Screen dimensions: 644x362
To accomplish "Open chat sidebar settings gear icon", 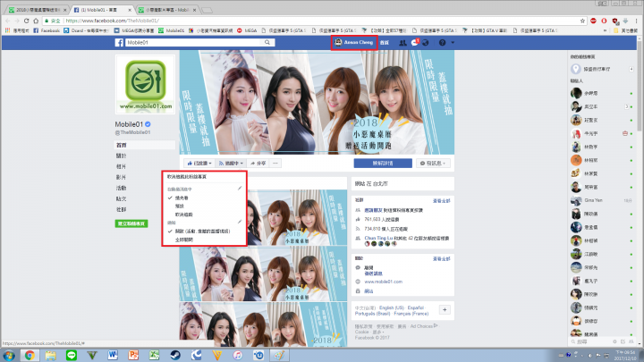I will point(614,341).
